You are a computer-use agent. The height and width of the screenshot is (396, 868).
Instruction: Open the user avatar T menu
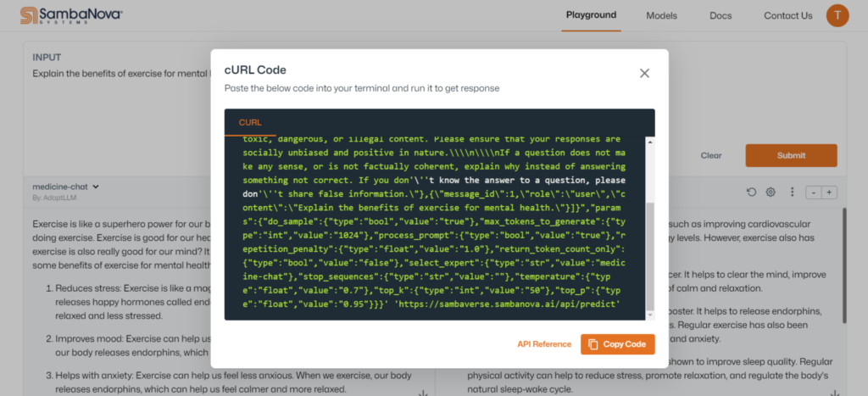837,15
